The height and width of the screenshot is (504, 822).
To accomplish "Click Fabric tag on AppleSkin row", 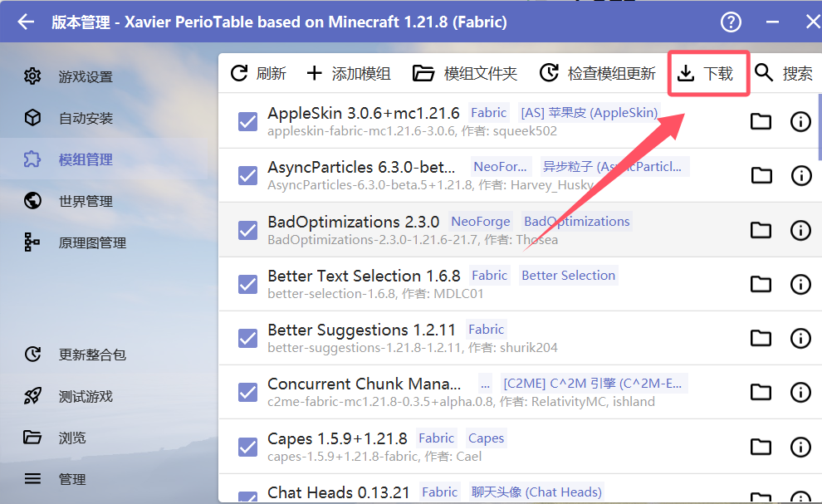I will [488, 113].
